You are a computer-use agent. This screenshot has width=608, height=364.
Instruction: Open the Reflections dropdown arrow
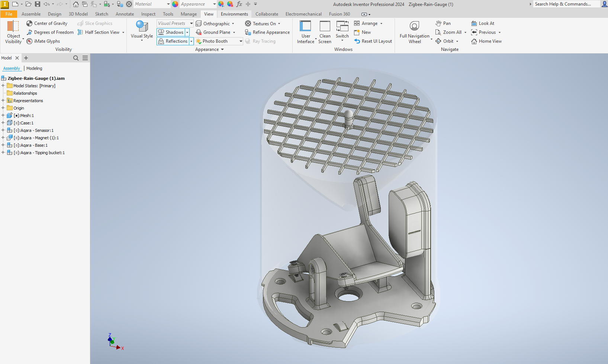tap(192, 41)
